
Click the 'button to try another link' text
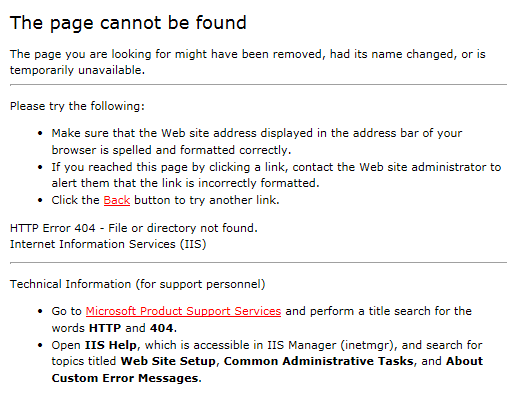207,200
